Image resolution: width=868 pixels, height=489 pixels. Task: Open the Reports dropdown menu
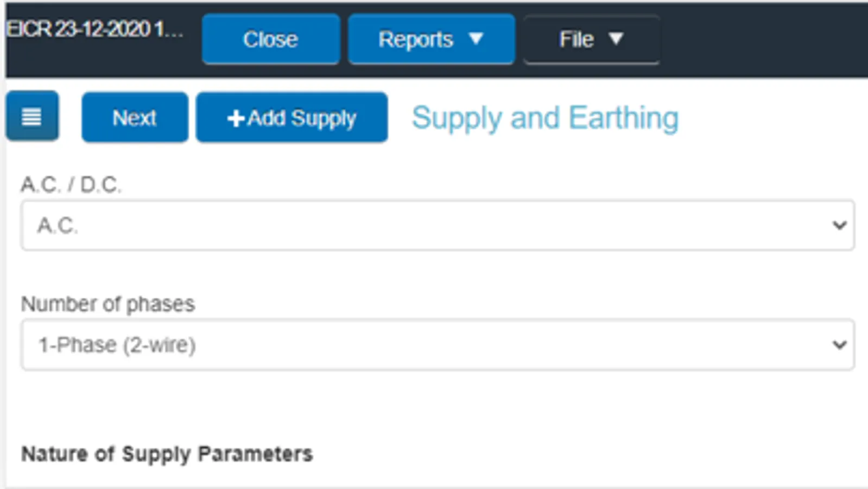pyautogui.click(x=431, y=39)
